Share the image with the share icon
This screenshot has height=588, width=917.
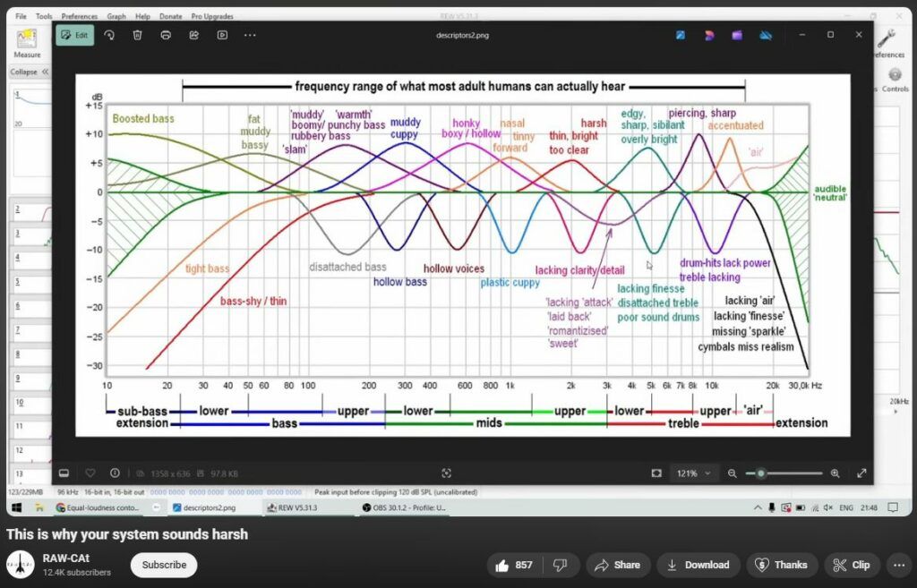[x=193, y=35]
